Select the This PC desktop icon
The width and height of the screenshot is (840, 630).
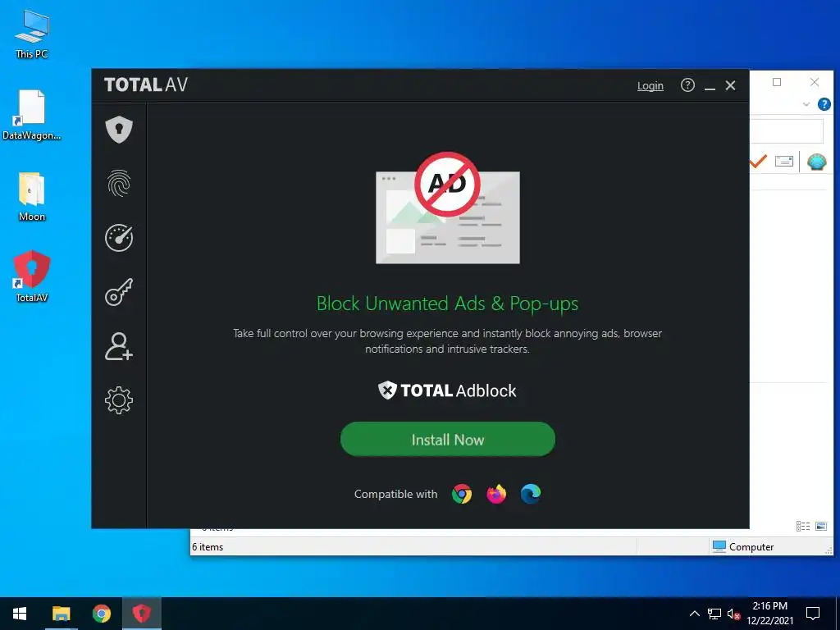32,34
